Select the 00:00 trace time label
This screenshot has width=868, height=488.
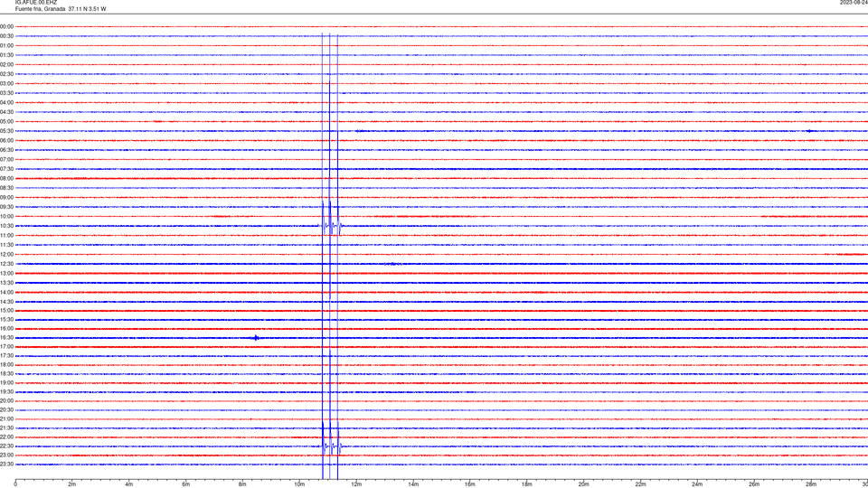6,26
